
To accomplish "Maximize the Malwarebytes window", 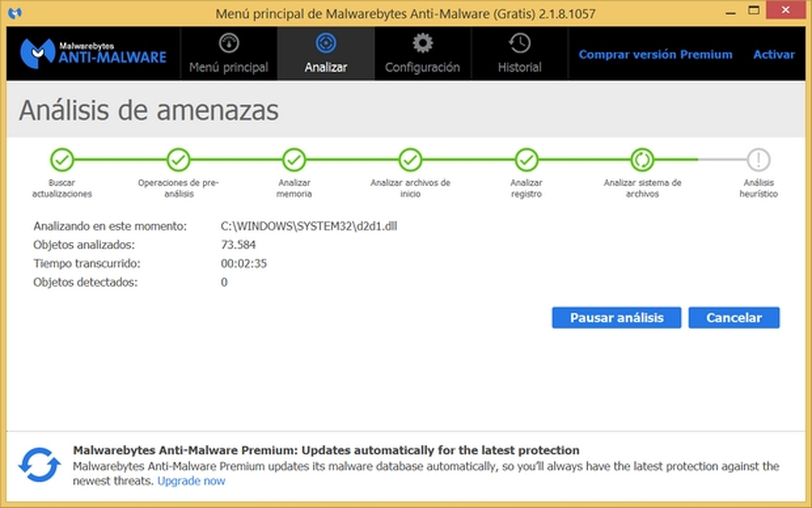I will (x=753, y=10).
